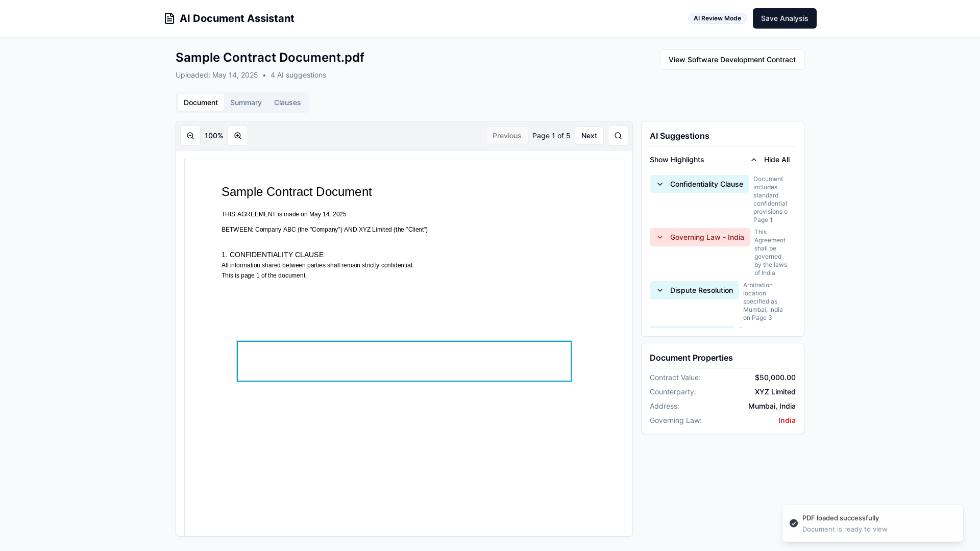Click the checkmark icon in the PDF loaded toast
The width and height of the screenshot is (980, 551).
pos(794,523)
